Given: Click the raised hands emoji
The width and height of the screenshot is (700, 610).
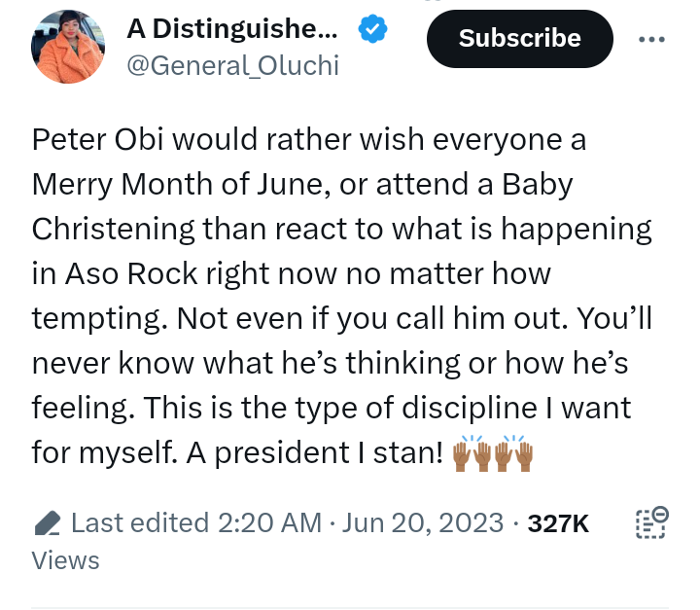Looking at the screenshot, I should [496, 453].
